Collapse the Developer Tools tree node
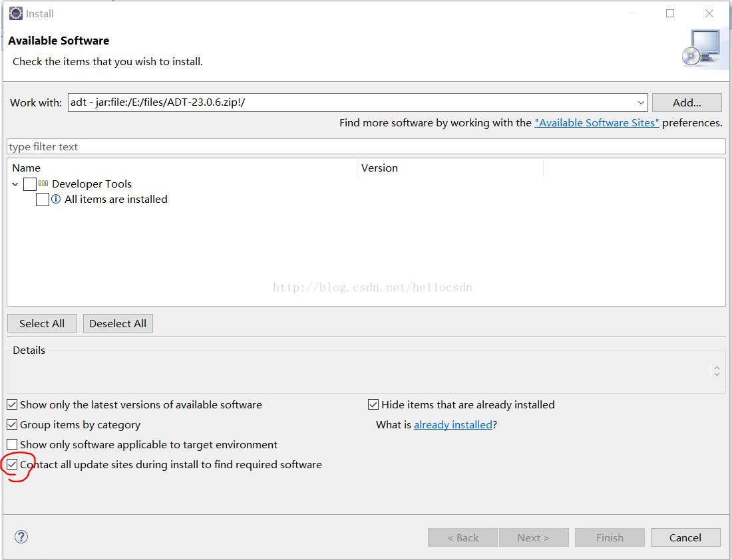This screenshot has width=732, height=560. 15,184
